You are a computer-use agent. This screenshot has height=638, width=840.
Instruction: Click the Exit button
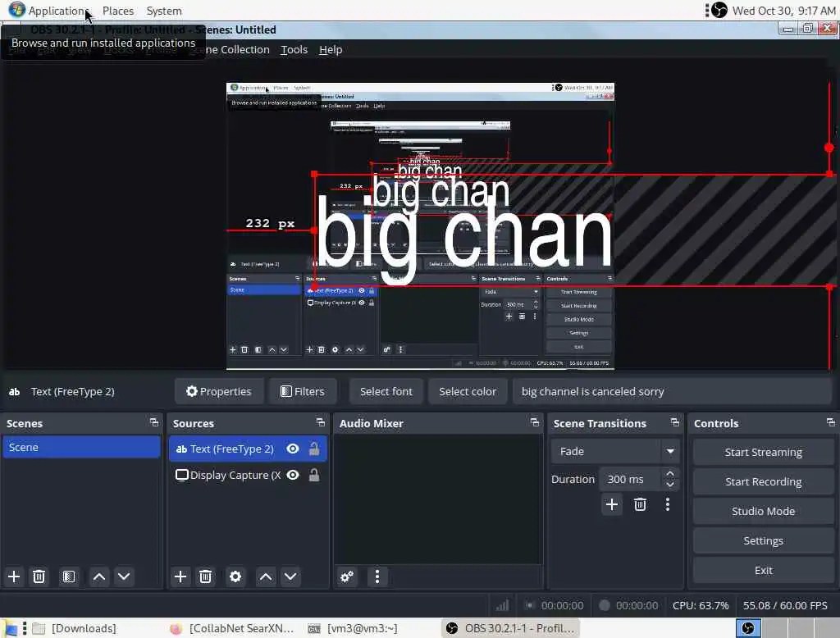(764, 570)
